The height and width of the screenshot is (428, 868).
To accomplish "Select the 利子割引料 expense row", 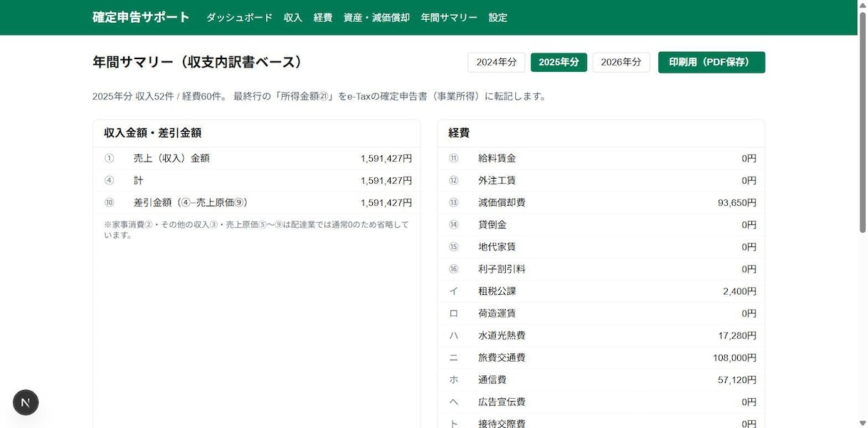I will point(601,268).
